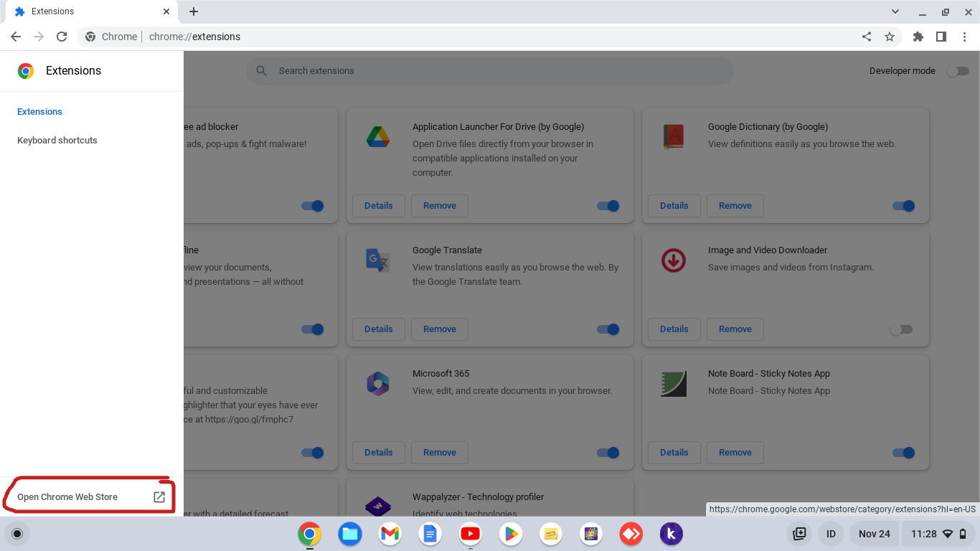
Task: Click Wappalyzer - Technology profiler title
Action: [479, 497]
